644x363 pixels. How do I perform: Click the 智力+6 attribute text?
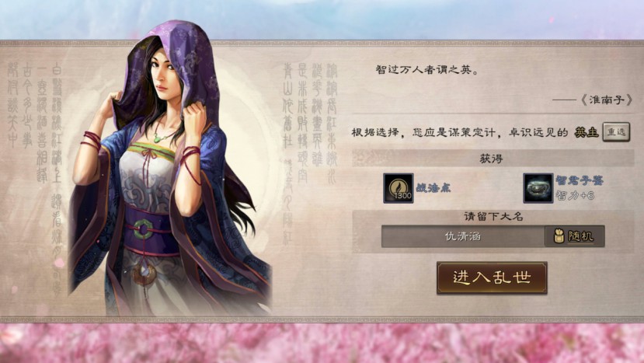pyautogui.click(x=575, y=196)
